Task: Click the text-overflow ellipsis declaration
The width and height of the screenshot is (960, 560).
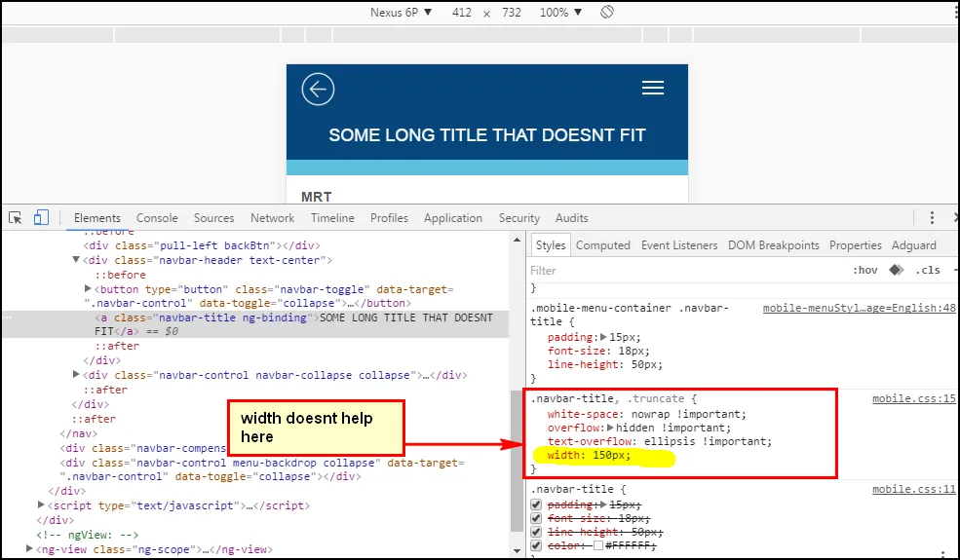Action: [x=660, y=441]
